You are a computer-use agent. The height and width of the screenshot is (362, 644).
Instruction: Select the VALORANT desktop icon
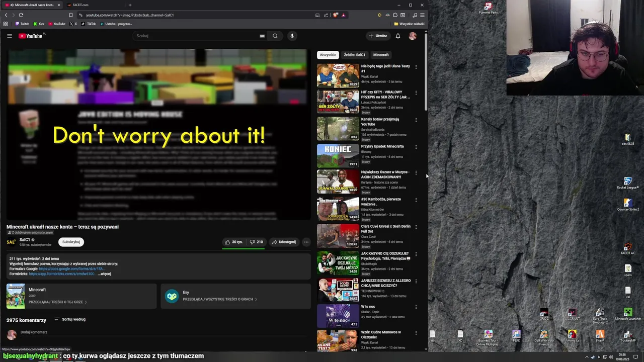[572, 315]
